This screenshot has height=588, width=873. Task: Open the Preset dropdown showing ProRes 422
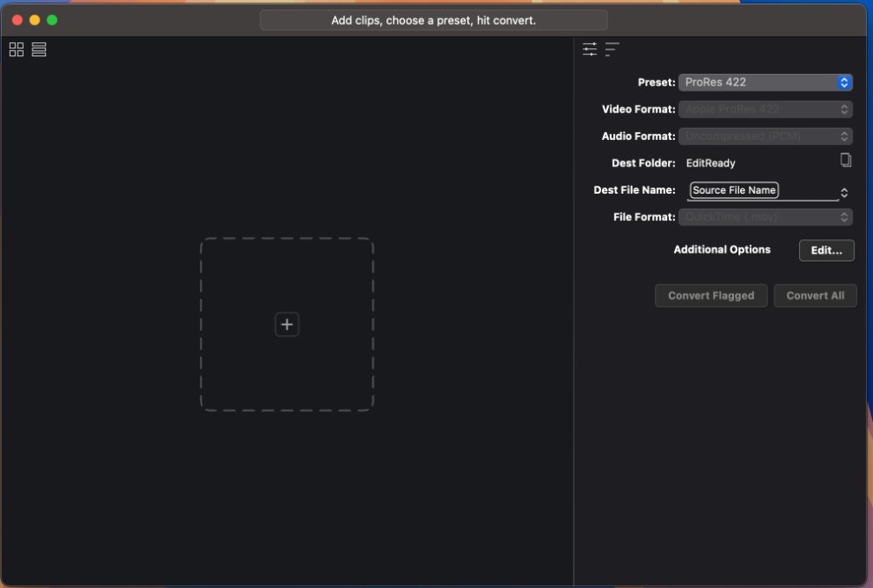click(765, 83)
